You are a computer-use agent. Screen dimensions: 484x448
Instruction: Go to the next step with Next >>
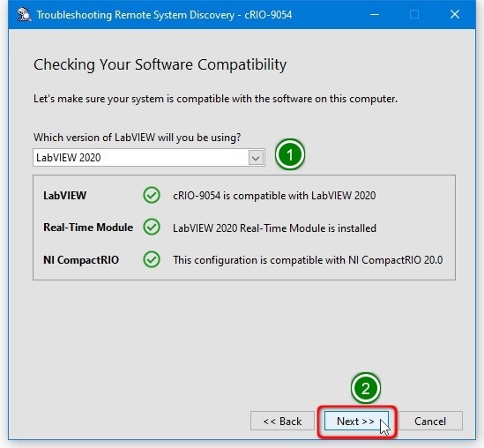pos(356,422)
